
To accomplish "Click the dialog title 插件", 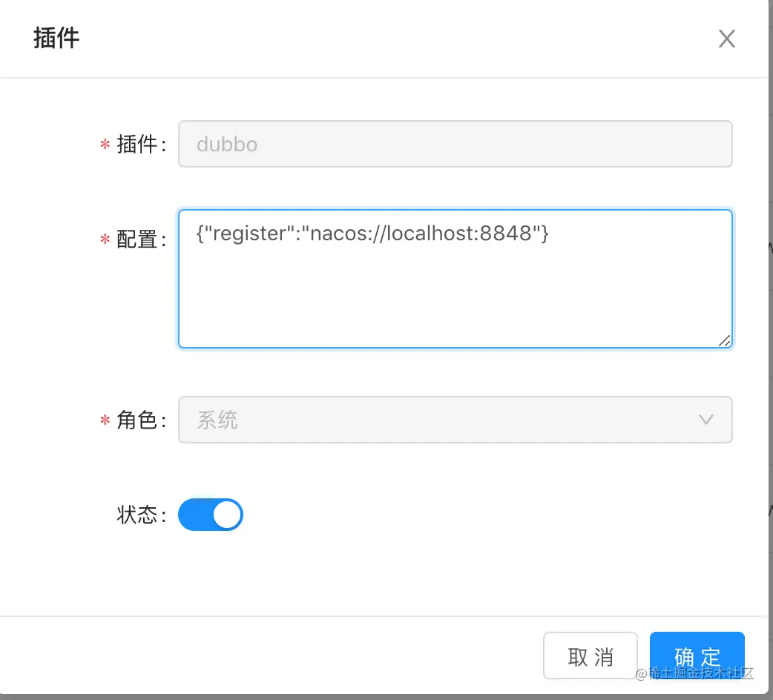I will pos(57,38).
